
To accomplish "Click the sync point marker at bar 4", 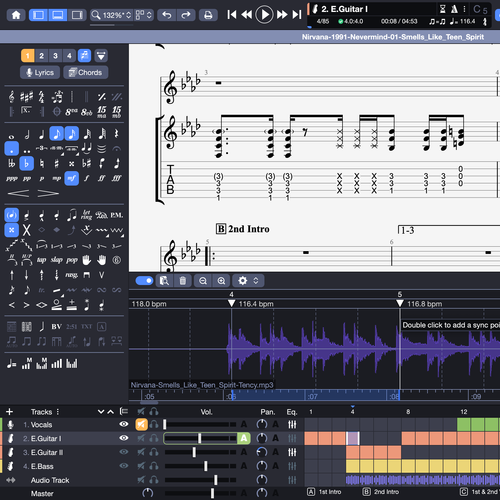I will 231,303.
